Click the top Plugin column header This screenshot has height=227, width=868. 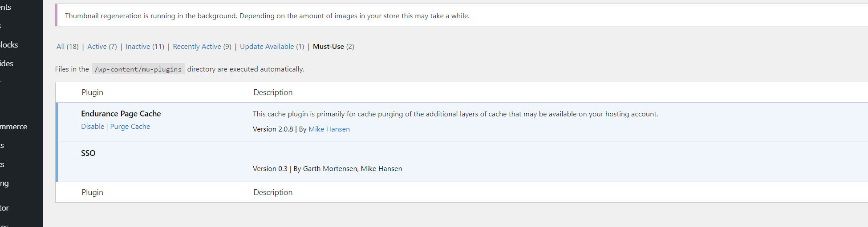[x=92, y=92]
